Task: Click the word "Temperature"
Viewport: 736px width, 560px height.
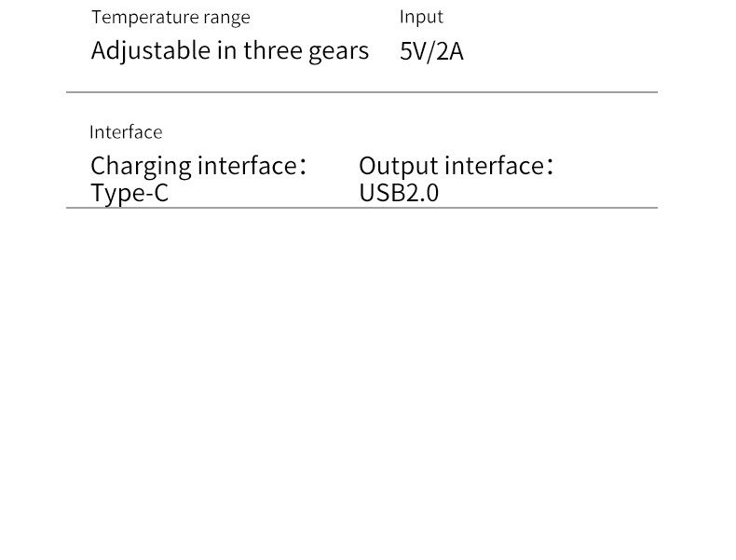Action: [x=144, y=18]
